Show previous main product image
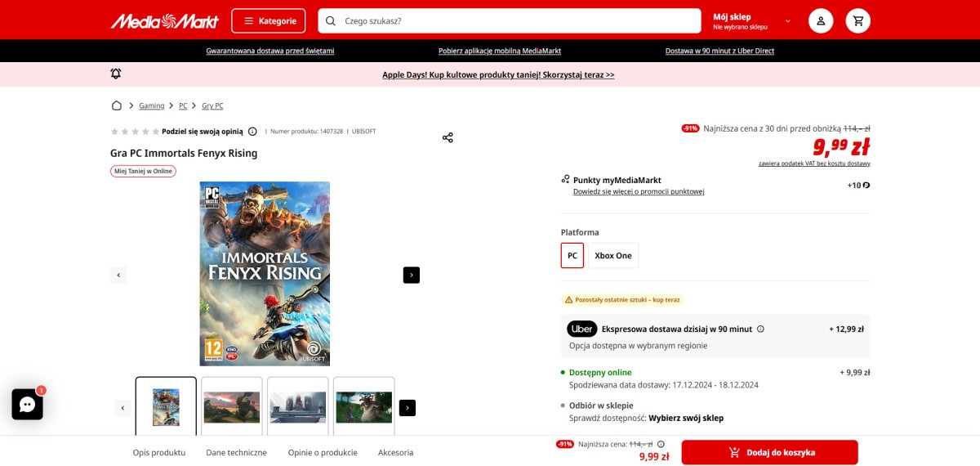Screen dimensions: 980x466 (x=118, y=275)
